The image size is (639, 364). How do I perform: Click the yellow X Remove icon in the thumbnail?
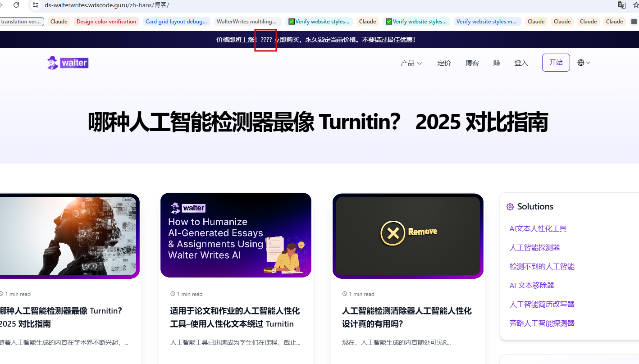pos(393,233)
